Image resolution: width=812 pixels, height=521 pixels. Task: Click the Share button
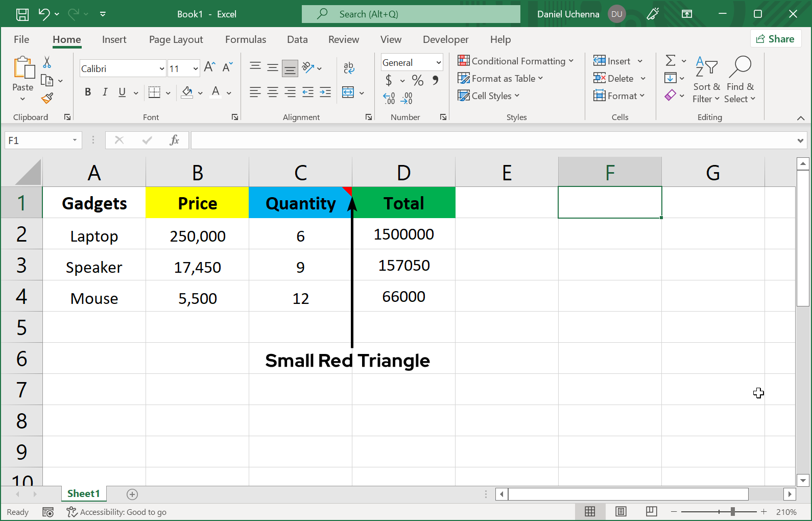[775, 39]
